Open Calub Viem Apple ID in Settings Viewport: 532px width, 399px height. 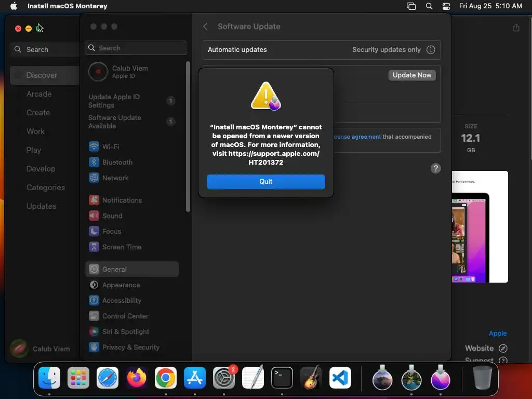[x=131, y=72]
